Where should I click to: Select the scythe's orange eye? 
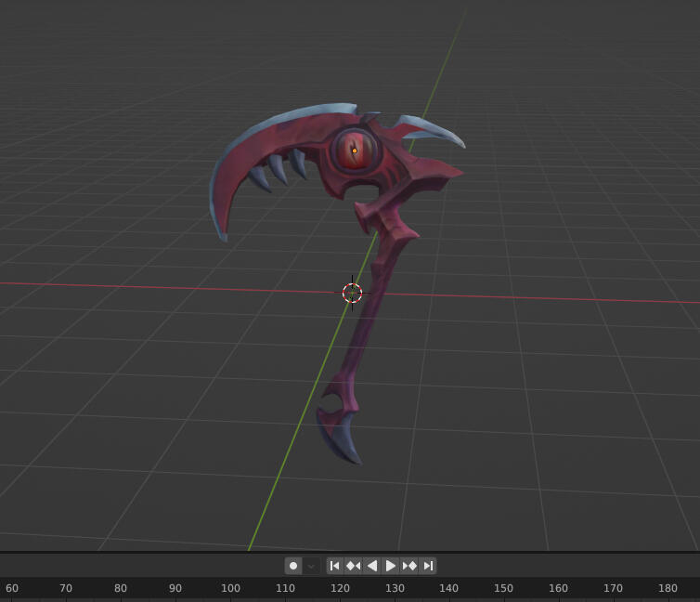[x=354, y=150]
